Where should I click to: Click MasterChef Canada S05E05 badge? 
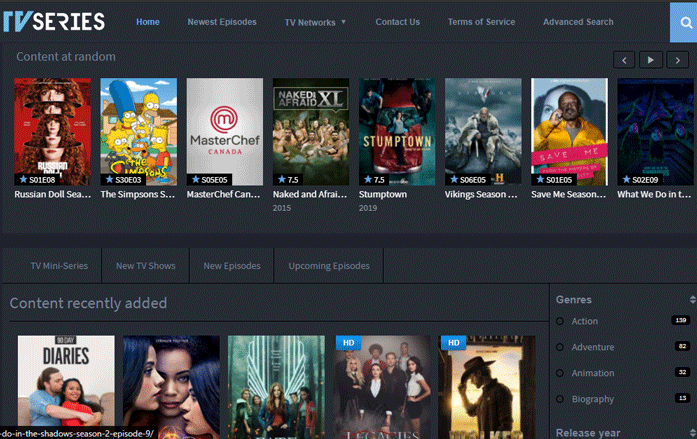click(209, 180)
